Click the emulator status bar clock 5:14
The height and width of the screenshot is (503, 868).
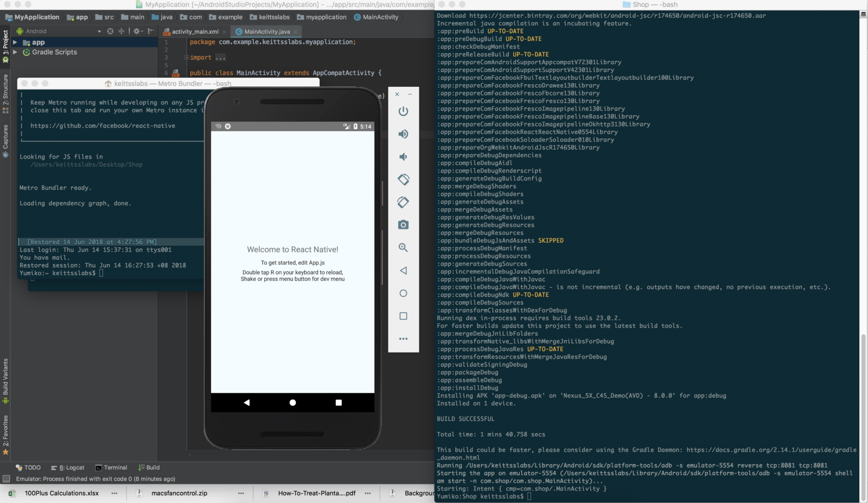coord(366,126)
